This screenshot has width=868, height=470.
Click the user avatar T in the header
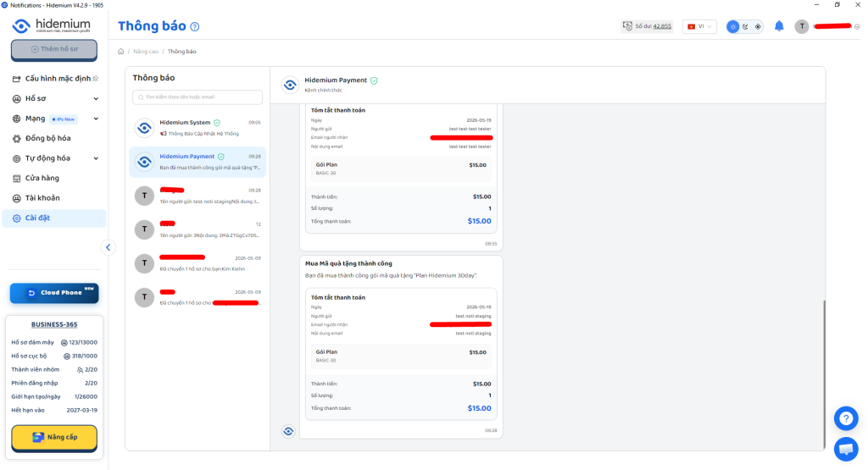pyautogui.click(x=802, y=26)
